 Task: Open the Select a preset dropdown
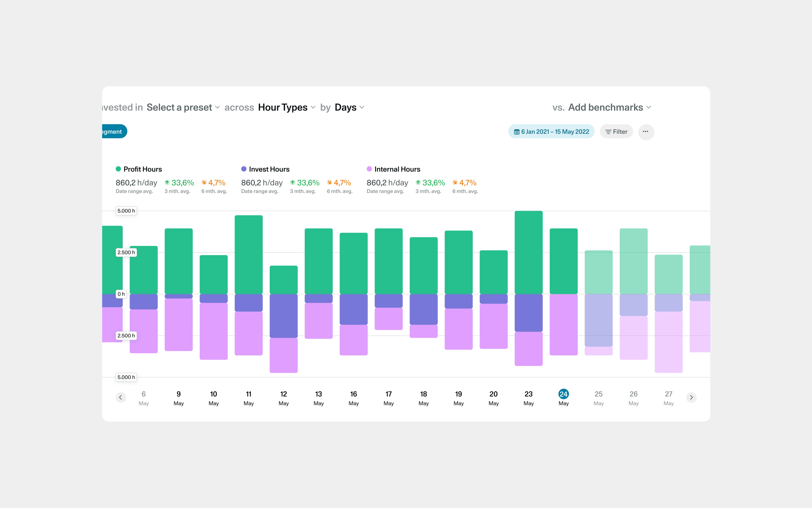click(183, 108)
